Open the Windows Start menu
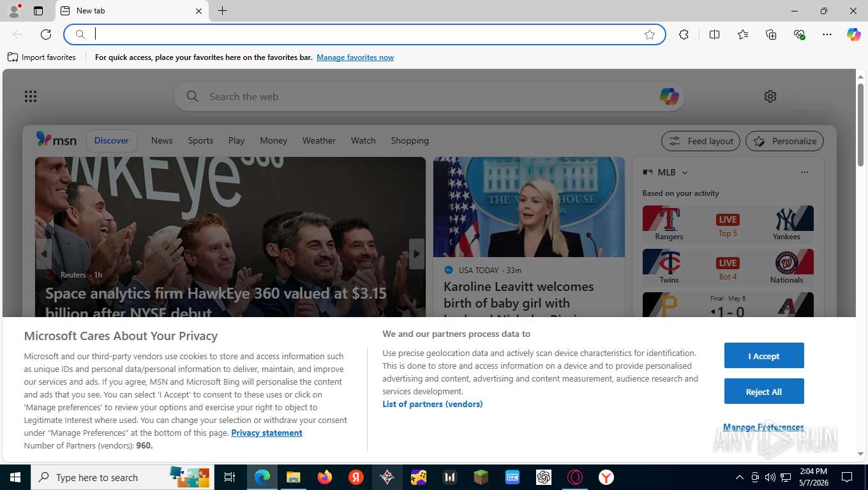The width and height of the screenshot is (868, 490). click(15, 477)
